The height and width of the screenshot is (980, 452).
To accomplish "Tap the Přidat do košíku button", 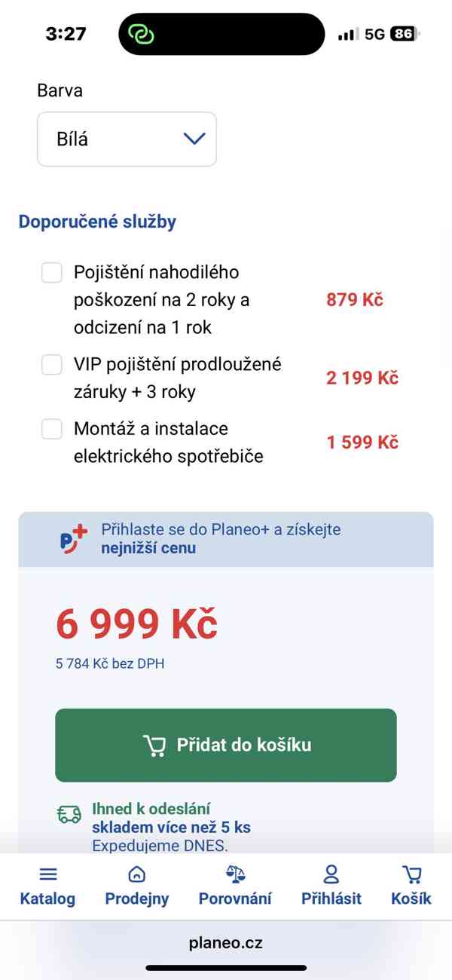I will pyautogui.click(x=225, y=745).
